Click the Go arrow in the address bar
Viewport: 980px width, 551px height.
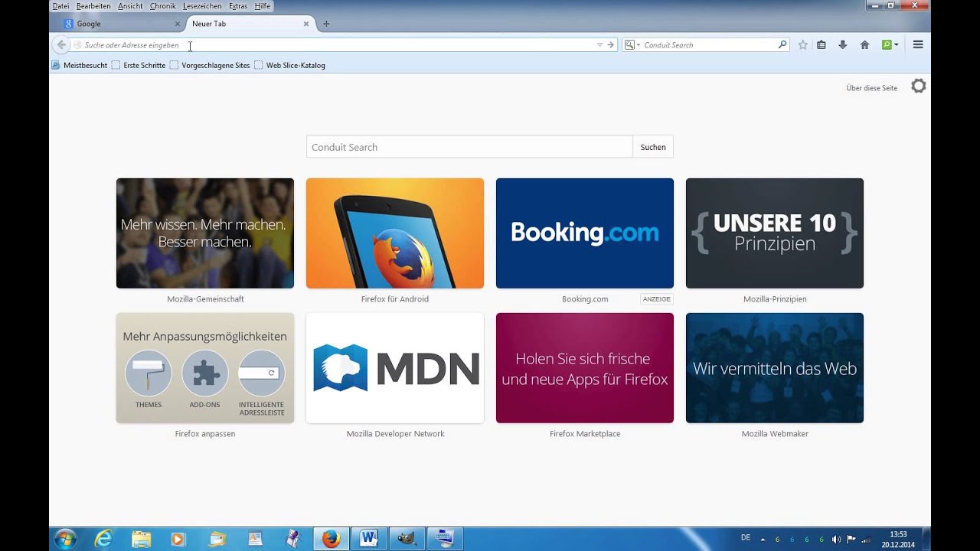[610, 45]
